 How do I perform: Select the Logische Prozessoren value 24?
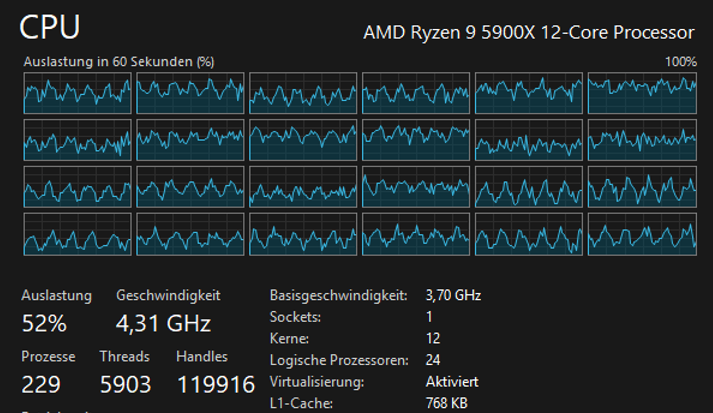tap(434, 360)
